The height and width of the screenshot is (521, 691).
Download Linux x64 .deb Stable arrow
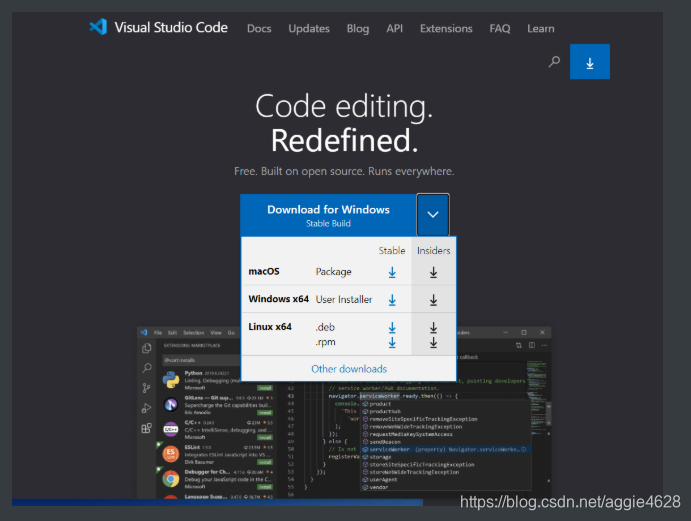click(x=392, y=327)
